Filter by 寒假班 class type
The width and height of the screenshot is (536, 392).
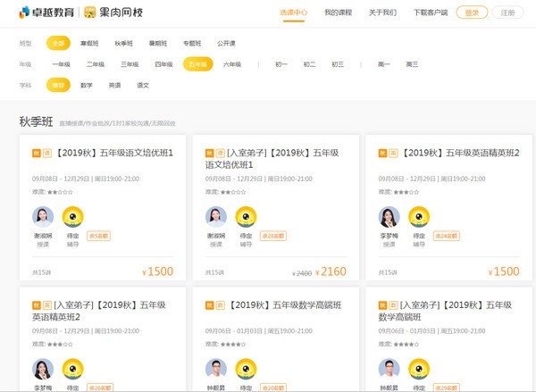click(x=89, y=44)
